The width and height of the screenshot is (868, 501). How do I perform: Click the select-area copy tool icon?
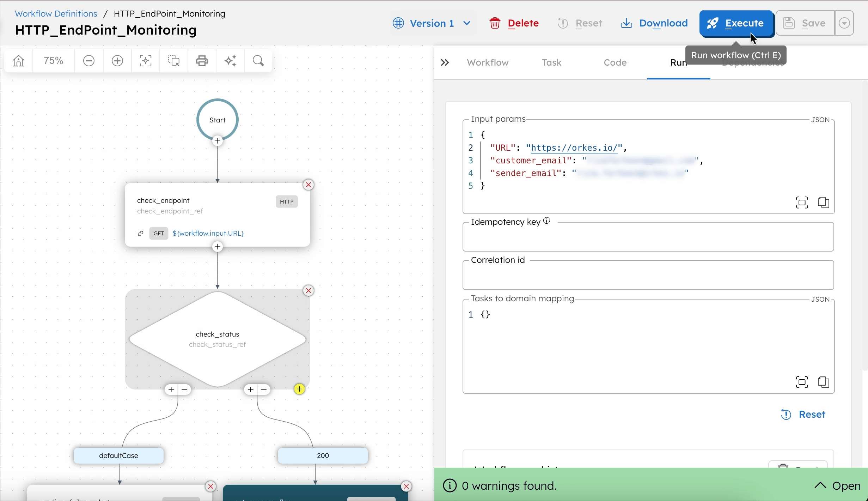point(174,61)
